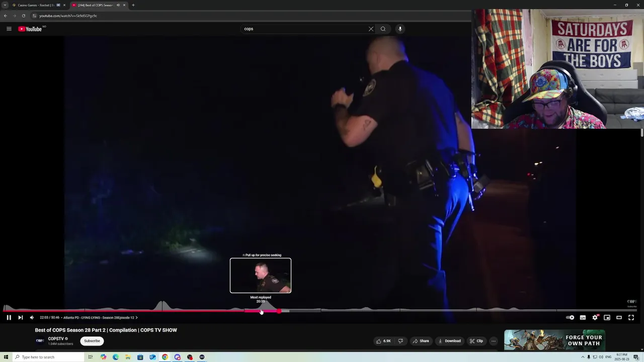
Task: Open the Copilot icon on the taskbar
Action: tap(103, 357)
